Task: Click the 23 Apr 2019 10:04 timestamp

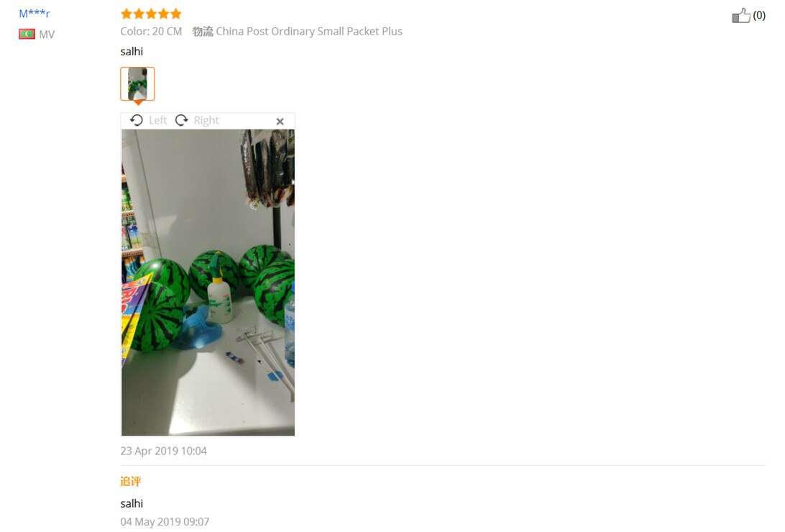Action: [x=163, y=451]
